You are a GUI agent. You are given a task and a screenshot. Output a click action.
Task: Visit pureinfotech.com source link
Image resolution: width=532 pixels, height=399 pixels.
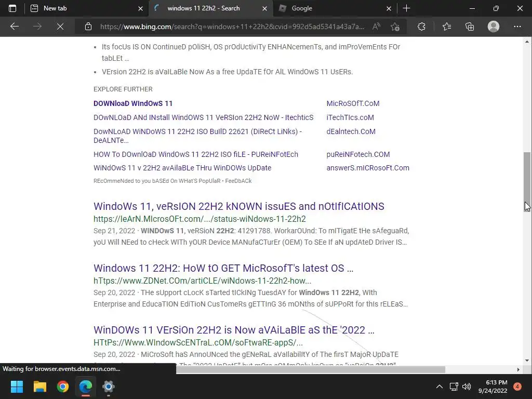coord(358,154)
